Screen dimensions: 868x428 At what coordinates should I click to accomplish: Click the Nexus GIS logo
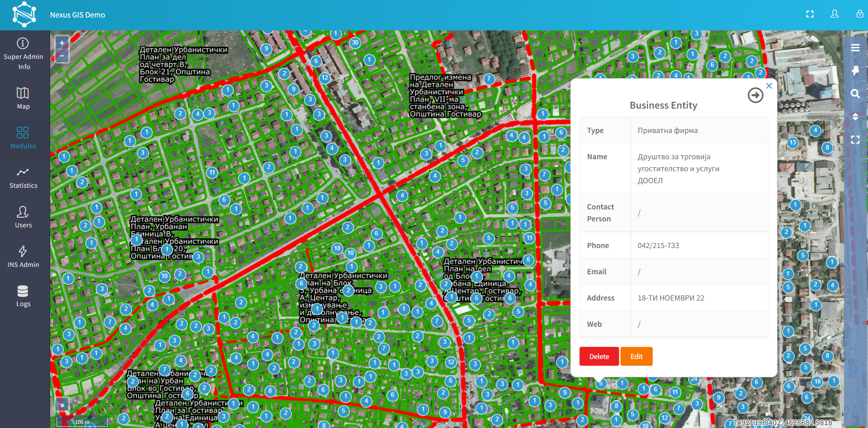click(24, 15)
